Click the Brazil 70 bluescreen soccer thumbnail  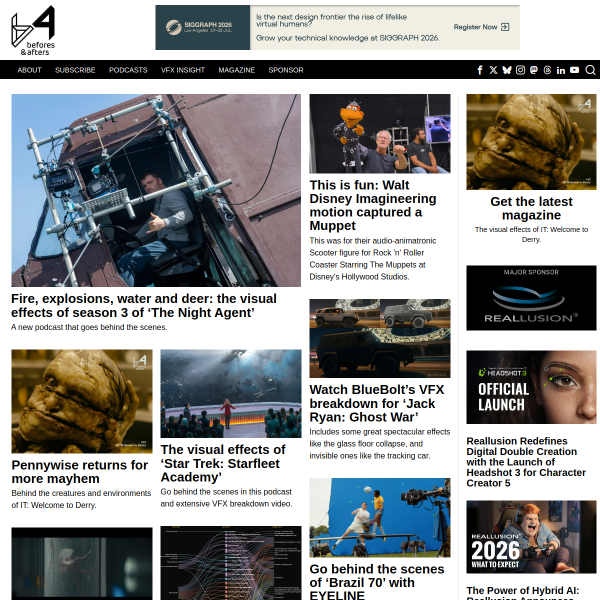(380, 517)
